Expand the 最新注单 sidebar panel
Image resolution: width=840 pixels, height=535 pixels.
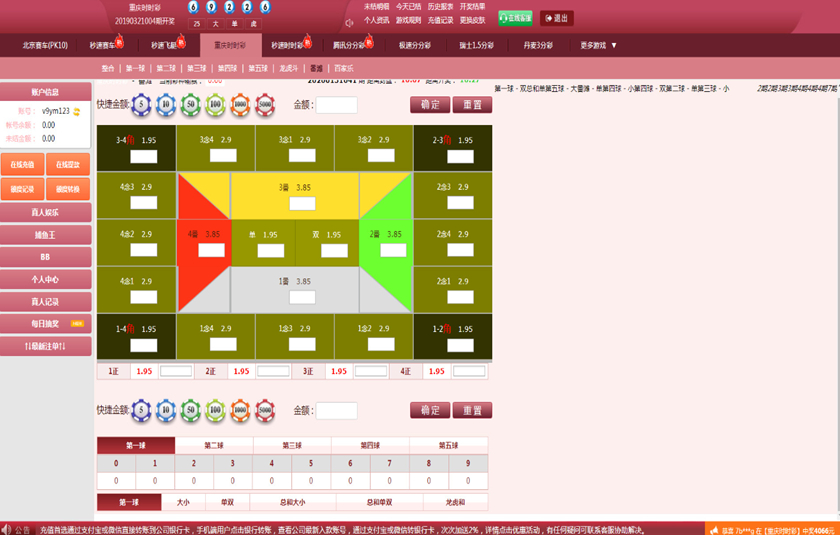45,346
